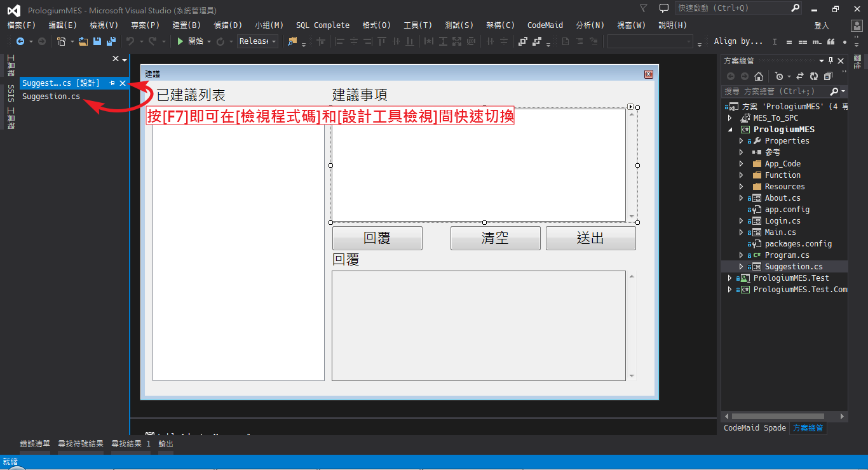Click the Collapse All icon in Solution Explorer

[828, 76]
